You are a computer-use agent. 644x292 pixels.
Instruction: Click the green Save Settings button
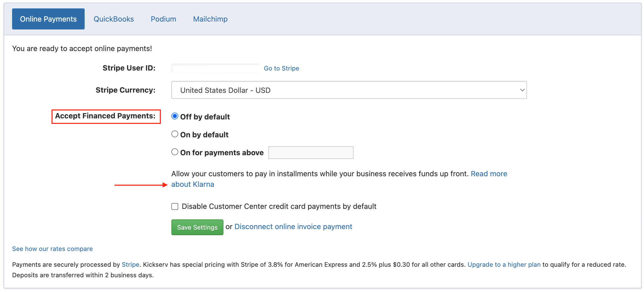[x=197, y=227]
